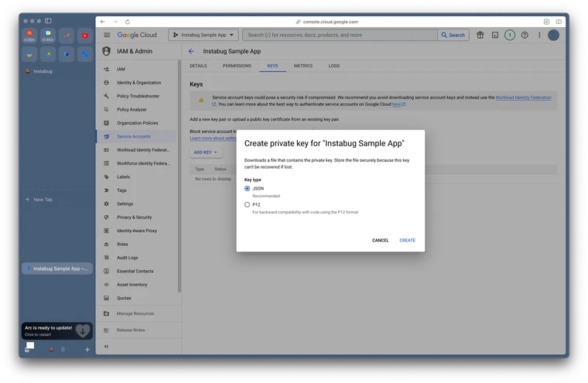This screenshot has width=588, height=383.
Task: Open Policy Troubleshooter in the sidebar
Action: [x=138, y=96]
